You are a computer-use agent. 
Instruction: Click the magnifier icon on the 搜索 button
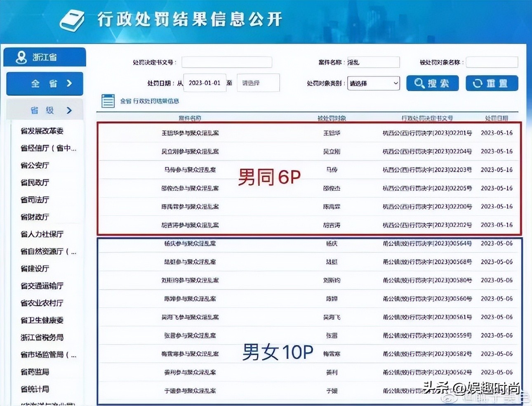point(420,83)
